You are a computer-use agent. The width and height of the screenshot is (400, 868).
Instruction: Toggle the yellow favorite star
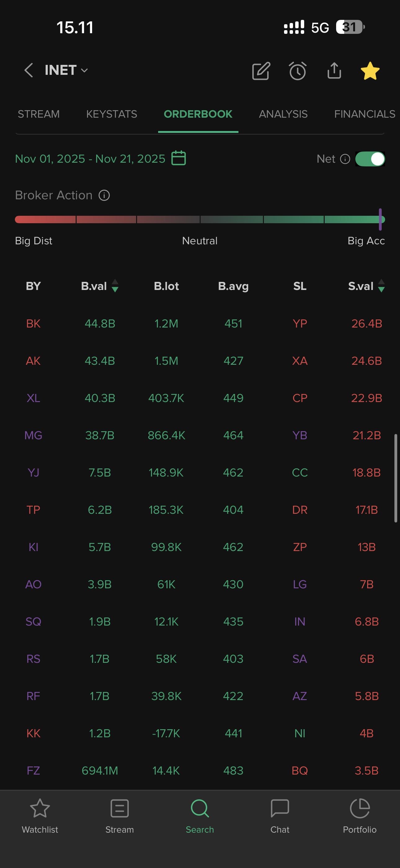coord(370,71)
